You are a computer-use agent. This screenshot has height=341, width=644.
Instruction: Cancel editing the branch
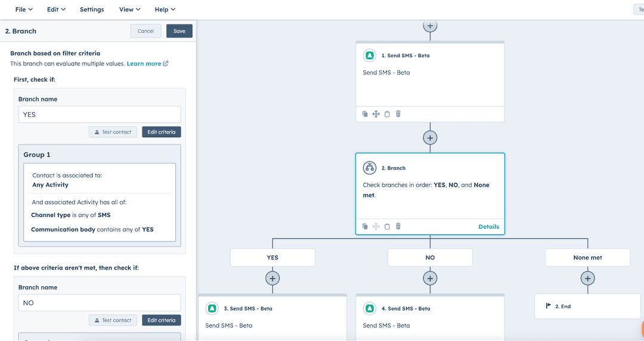coord(145,31)
